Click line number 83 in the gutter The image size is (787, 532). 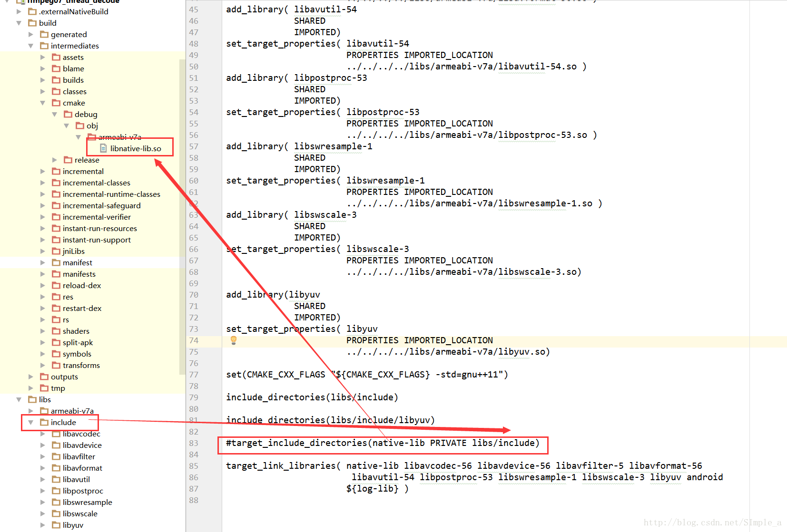point(194,443)
